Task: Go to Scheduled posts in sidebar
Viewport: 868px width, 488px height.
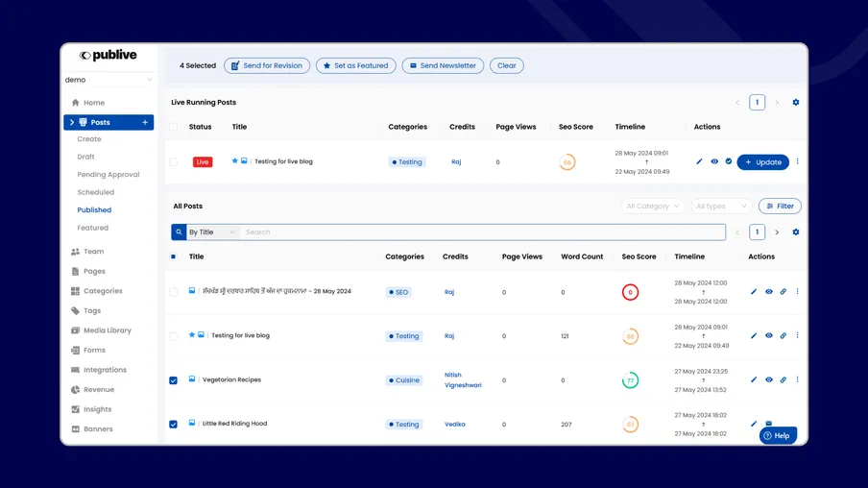Action: [x=96, y=192]
